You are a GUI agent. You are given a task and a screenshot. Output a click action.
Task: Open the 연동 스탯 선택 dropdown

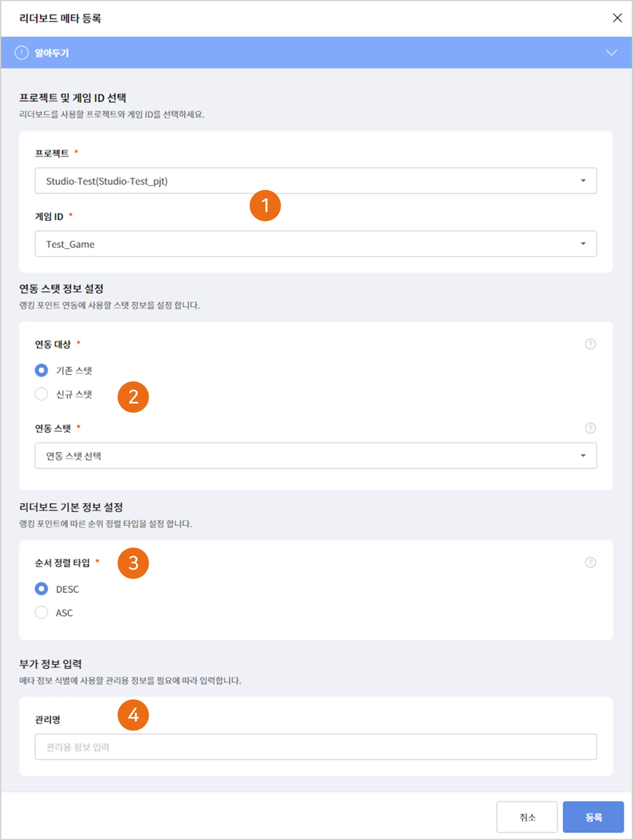316,456
